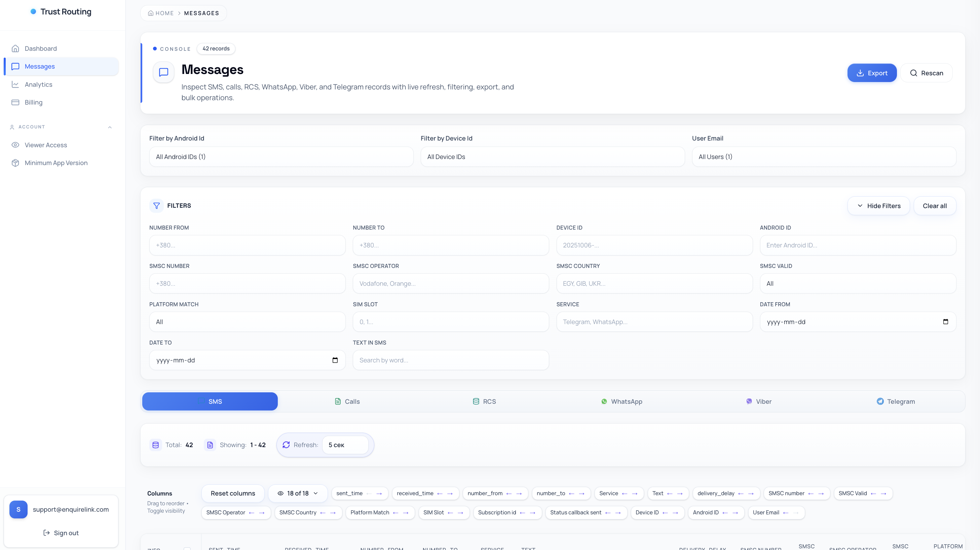Collapse the Account section chevron
Screen dimensions: 980x550
click(x=110, y=127)
